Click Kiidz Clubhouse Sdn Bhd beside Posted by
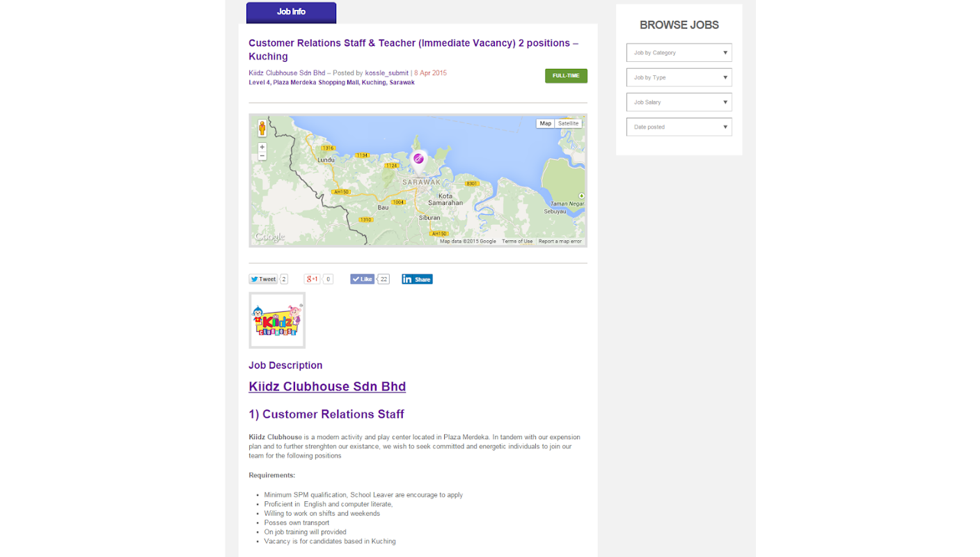 point(287,73)
